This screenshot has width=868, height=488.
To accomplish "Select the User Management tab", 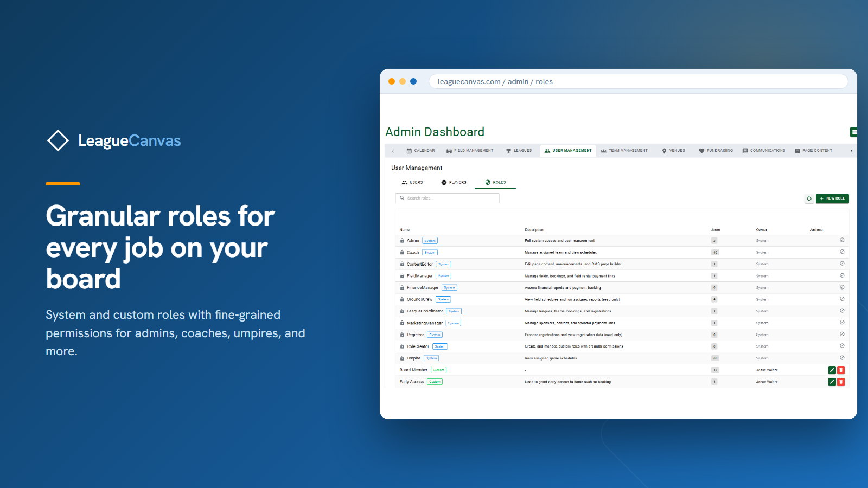I will click(568, 151).
